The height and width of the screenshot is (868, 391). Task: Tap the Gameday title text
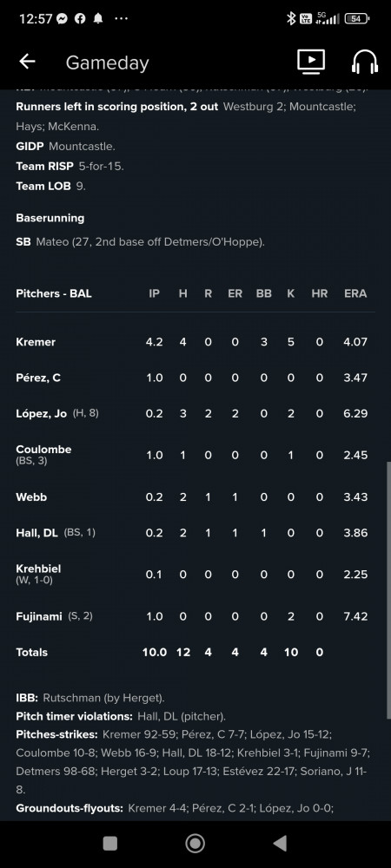pos(108,62)
